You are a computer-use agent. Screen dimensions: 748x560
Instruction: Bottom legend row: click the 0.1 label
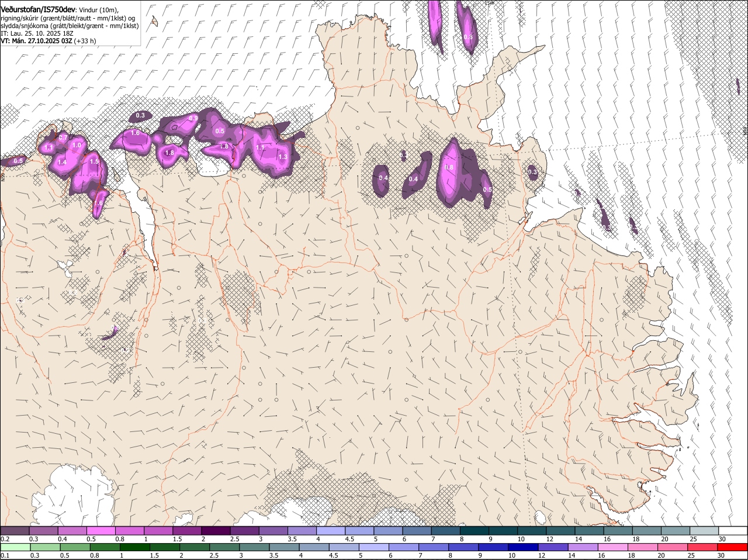tap(5, 555)
